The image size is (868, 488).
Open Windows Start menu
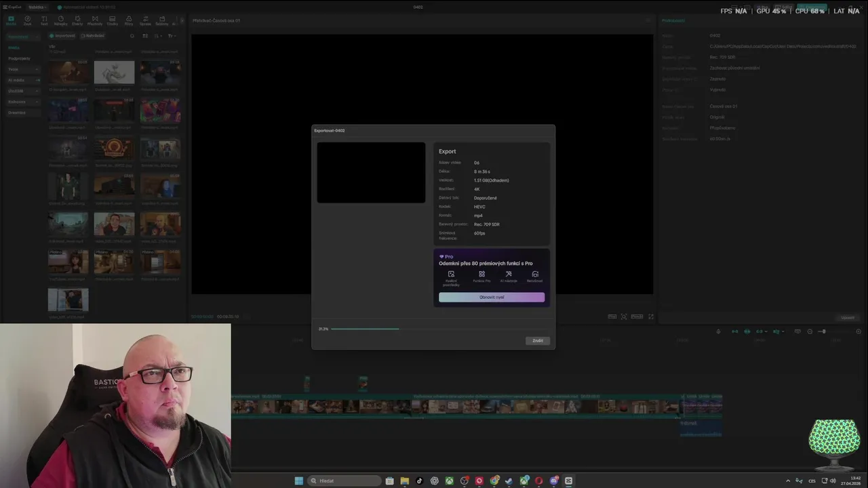299,481
